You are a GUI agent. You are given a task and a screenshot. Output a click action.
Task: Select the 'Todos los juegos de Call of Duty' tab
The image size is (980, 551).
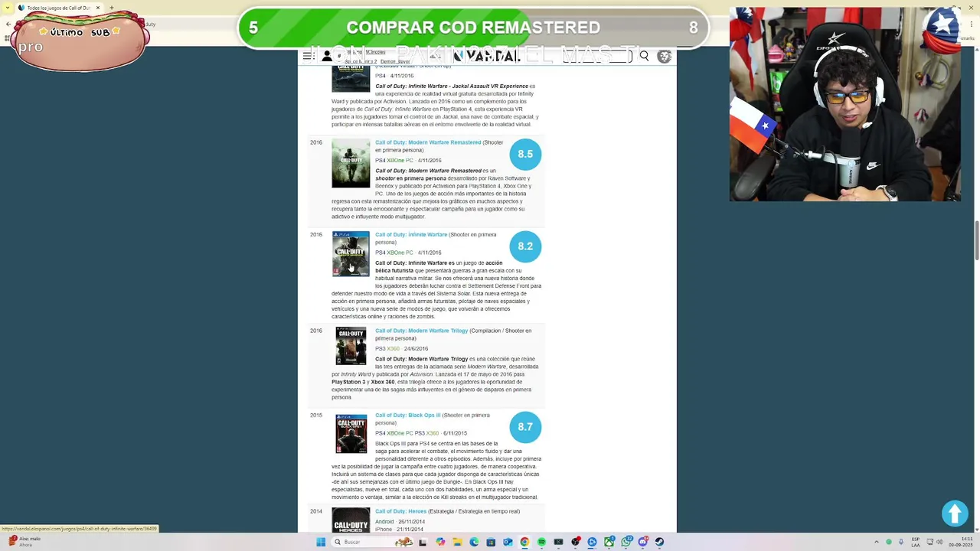tap(58, 8)
